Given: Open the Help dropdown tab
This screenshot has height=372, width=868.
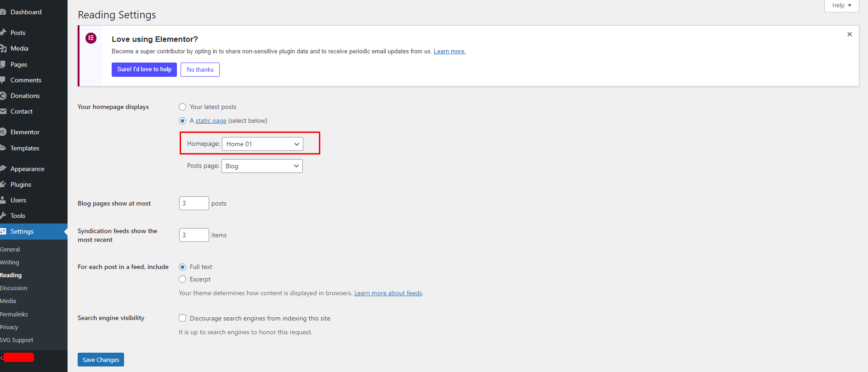Looking at the screenshot, I should 841,6.
